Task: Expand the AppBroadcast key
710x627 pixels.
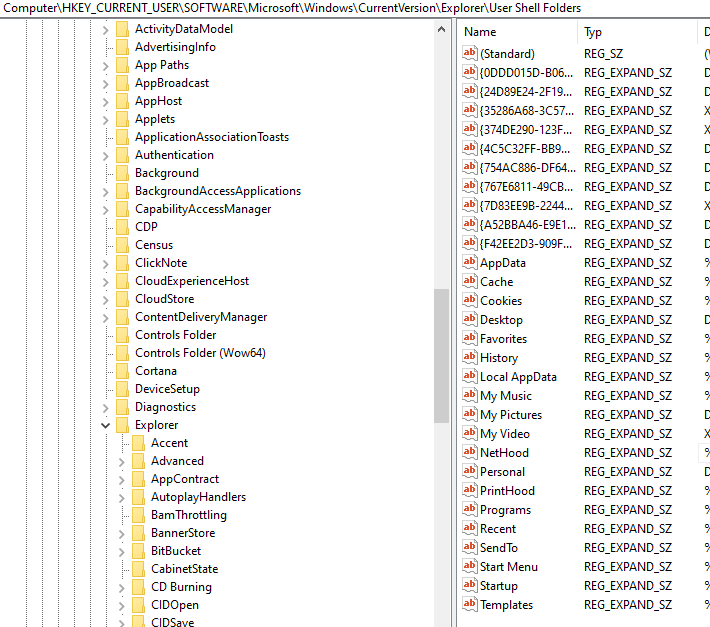Action: pyautogui.click(x=106, y=84)
